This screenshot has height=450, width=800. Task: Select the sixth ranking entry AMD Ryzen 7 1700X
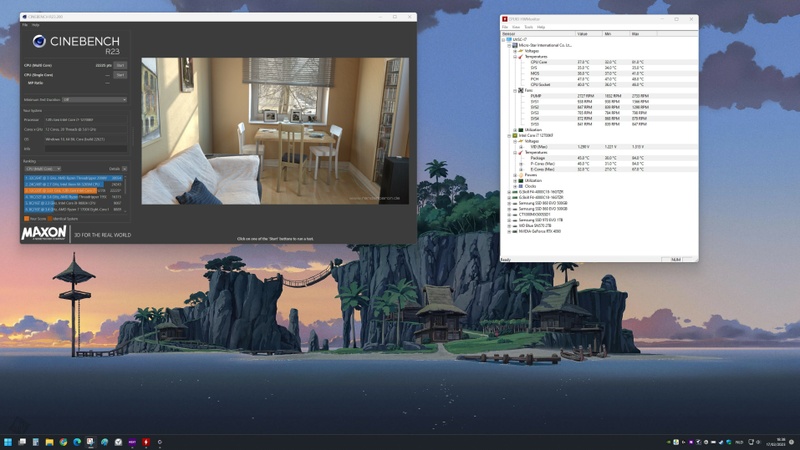(x=73, y=209)
